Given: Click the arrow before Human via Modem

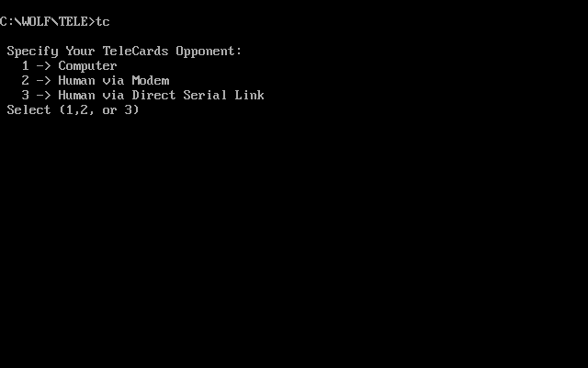Looking at the screenshot, I should pyautogui.click(x=44, y=80).
